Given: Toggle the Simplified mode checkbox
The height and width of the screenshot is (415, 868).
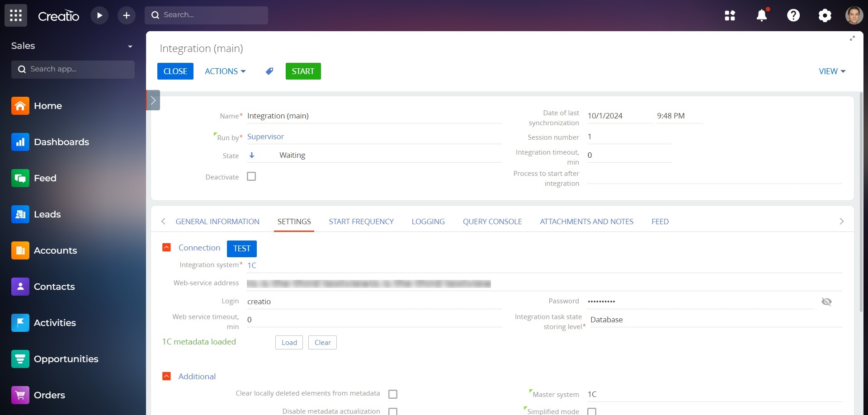Looking at the screenshot, I should coord(592,411).
